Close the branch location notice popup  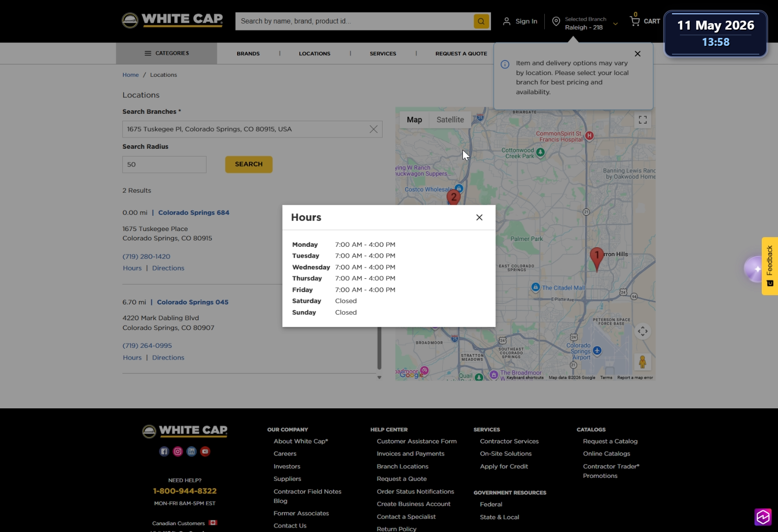point(637,54)
